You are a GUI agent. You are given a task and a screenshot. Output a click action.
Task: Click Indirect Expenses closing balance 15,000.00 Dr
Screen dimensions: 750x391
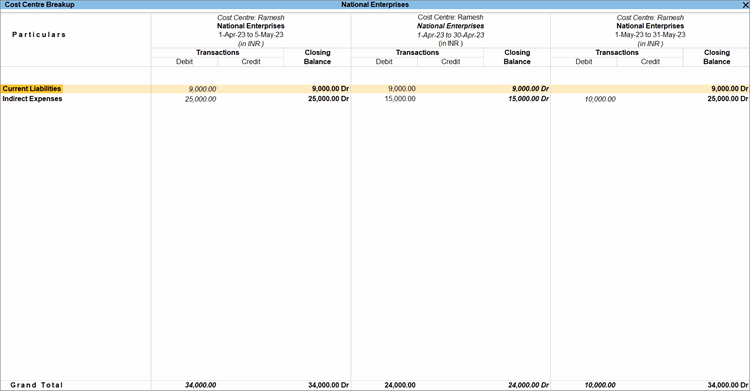pyautogui.click(x=528, y=99)
